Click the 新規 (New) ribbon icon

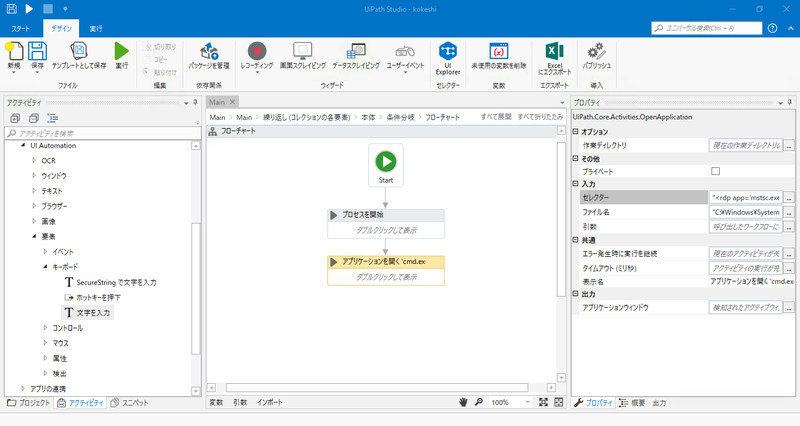click(x=14, y=51)
